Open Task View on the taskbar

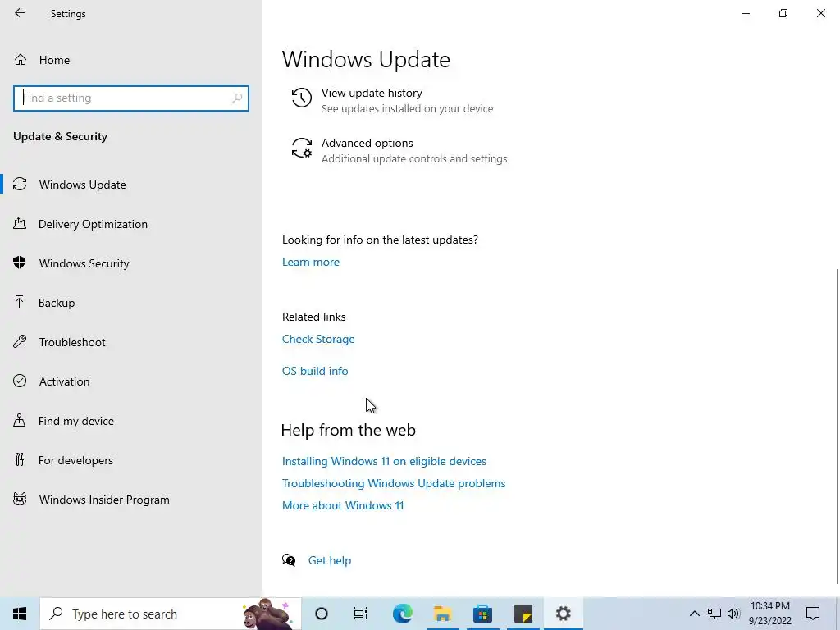coord(361,614)
